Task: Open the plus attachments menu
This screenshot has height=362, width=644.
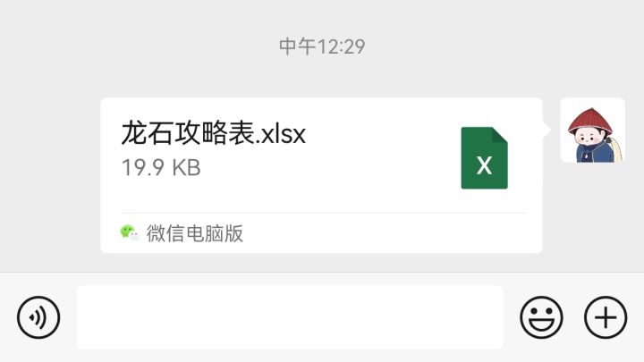Action: pyautogui.click(x=606, y=317)
